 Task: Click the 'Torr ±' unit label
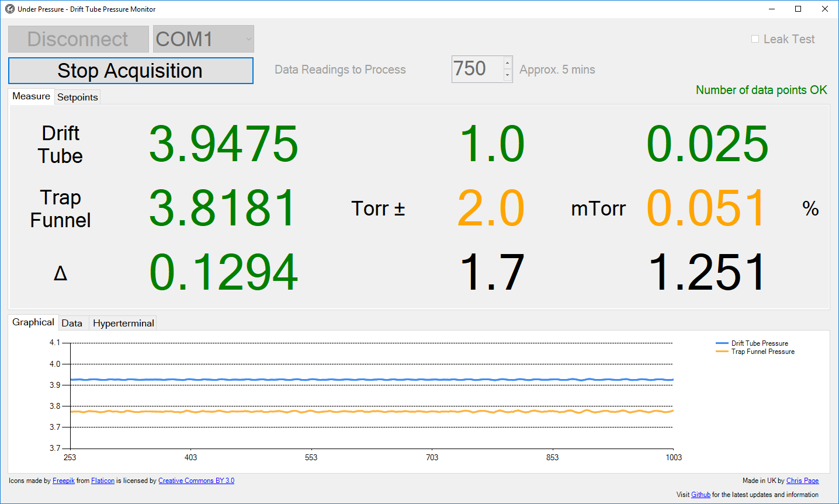[x=378, y=208]
